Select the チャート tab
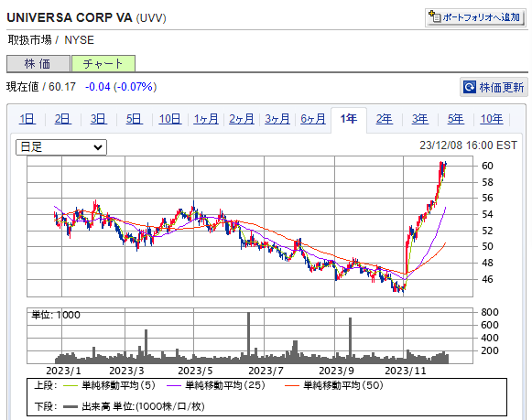This screenshot has height=420, width=532. [103, 64]
